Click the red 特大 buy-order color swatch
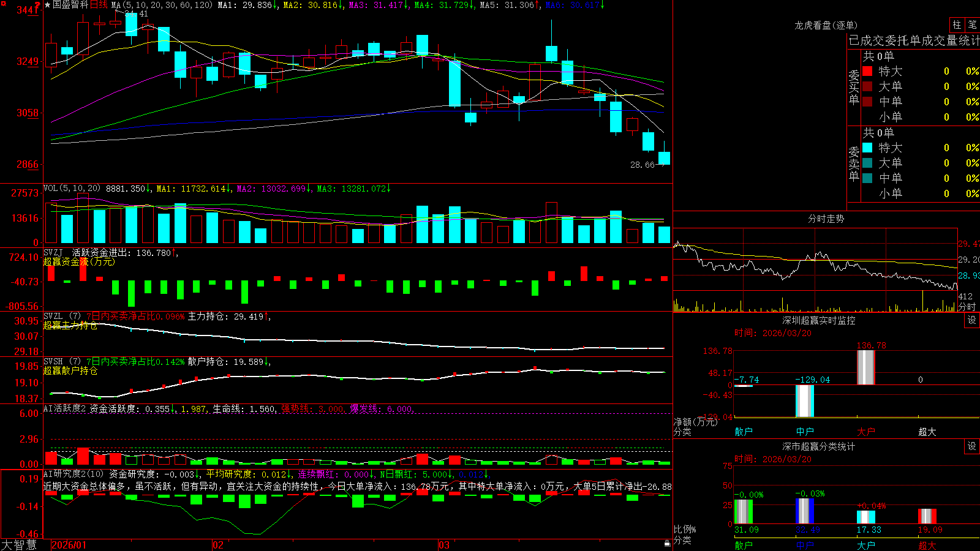Viewport: 980px width, 551px height. [867, 71]
